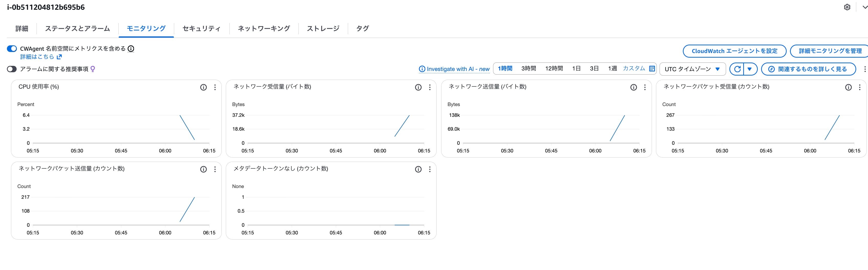Open the settings gear in the top right
The image size is (868, 270).
tap(847, 7)
